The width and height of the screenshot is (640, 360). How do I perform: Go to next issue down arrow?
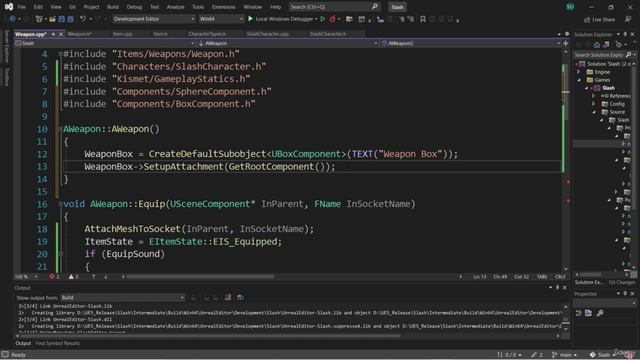[106, 277]
